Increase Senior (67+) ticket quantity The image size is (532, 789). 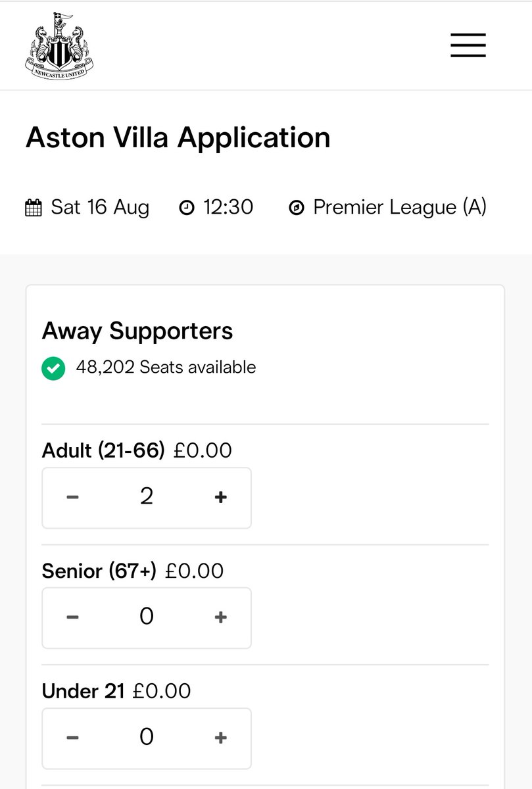coord(221,617)
